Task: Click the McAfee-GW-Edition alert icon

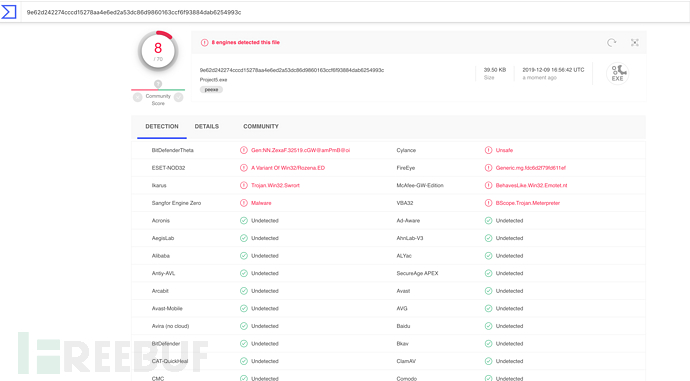Action: [488, 185]
